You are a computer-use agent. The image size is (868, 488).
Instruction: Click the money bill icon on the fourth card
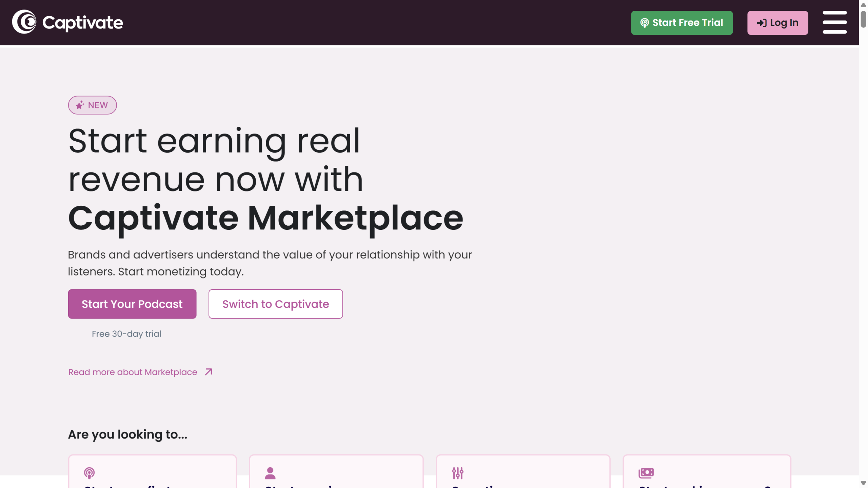pyautogui.click(x=646, y=473)
